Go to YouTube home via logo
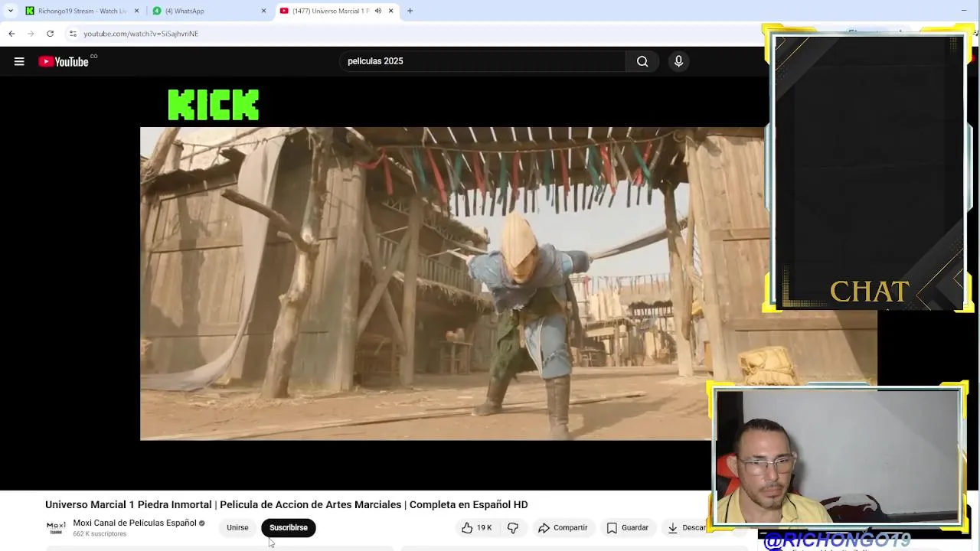The width and height of the screenshot is (980, 551). (x=64, y=61)
